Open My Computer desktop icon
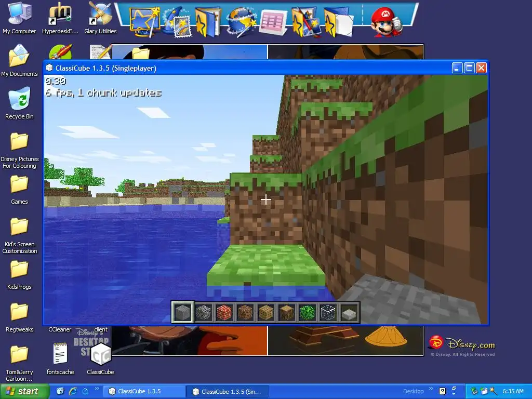 19,18
